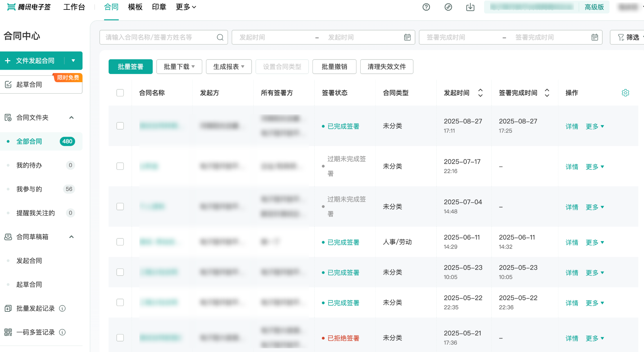Click the 批量签署 button
Viewport: 644px width, 352px height.
click(x=131, y=67)
